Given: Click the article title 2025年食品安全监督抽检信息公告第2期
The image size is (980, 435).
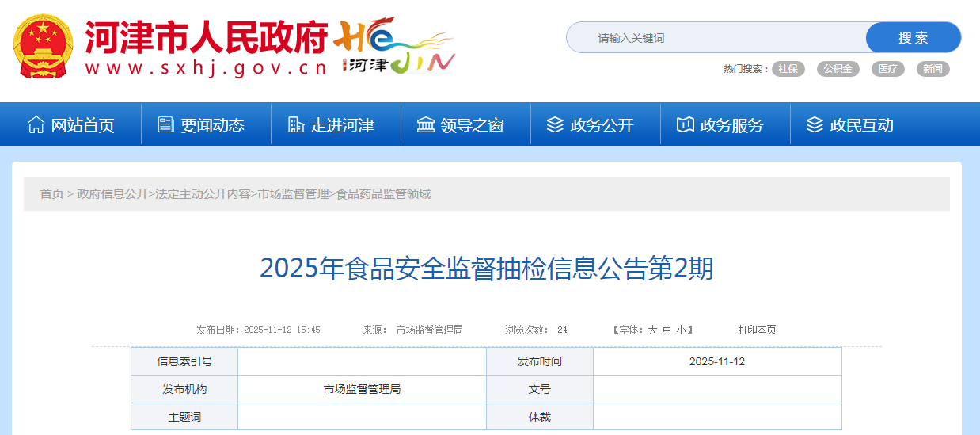Looking at the screenshot, I should 487,269.
